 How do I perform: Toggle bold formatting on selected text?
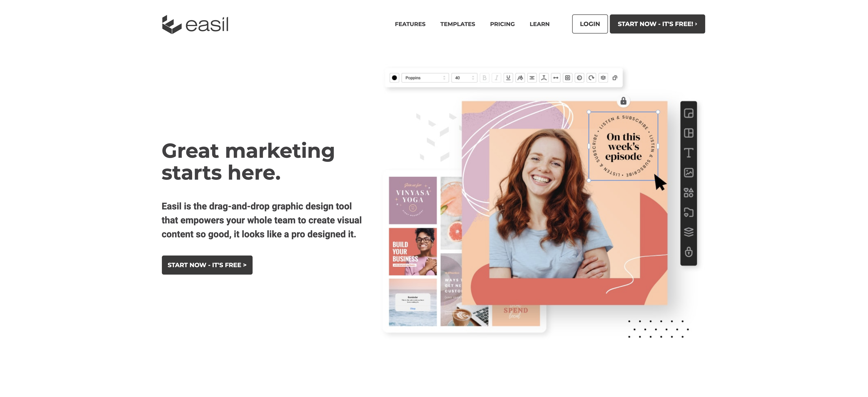tap(485, 77)
